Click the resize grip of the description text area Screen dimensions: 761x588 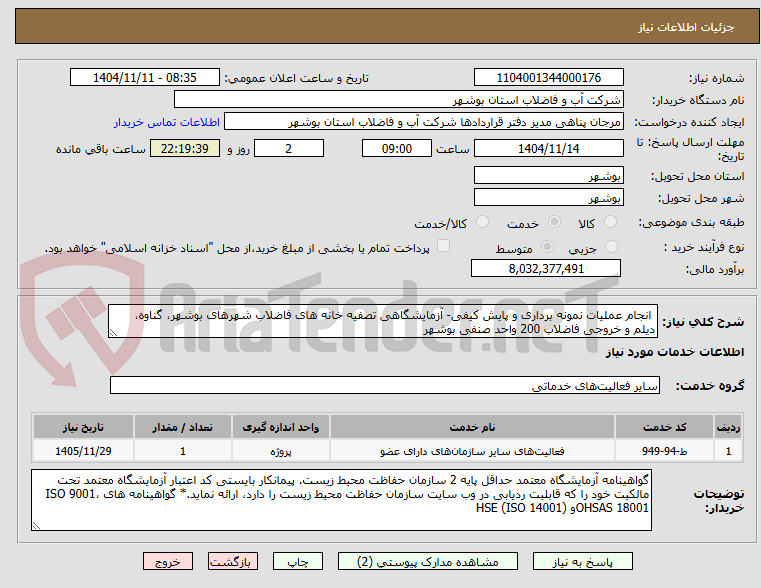click(113, 333)
